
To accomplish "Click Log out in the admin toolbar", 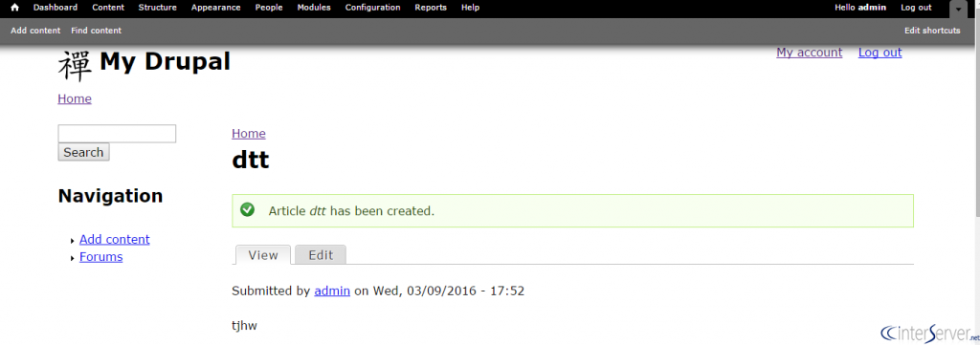I will pyautogui.click(x=916, y=8).
